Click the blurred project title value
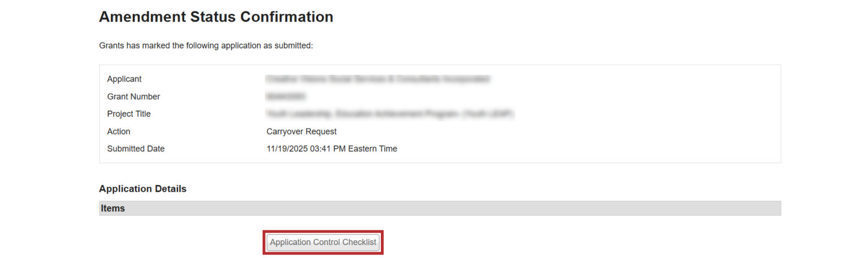Viewport: 868px width, 258px height. click(x=390, y=114)
